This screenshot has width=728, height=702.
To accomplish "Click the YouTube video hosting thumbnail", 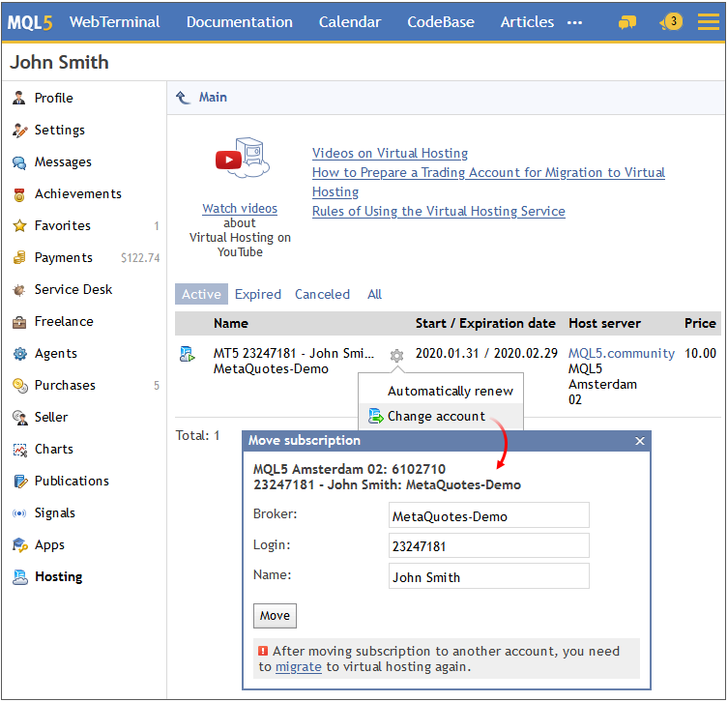I will click(x=242, y=158).
